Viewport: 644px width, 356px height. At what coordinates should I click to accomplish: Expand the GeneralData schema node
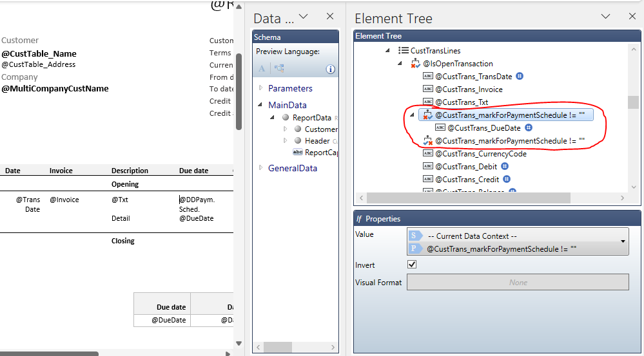(x=261, y=168)
